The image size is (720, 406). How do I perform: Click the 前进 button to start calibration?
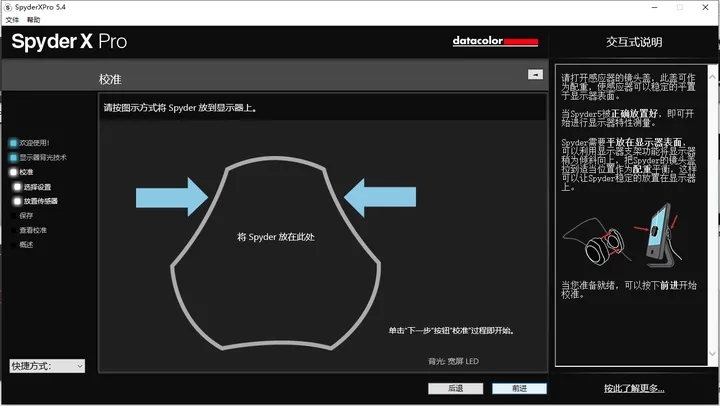[x=519, y=389]
